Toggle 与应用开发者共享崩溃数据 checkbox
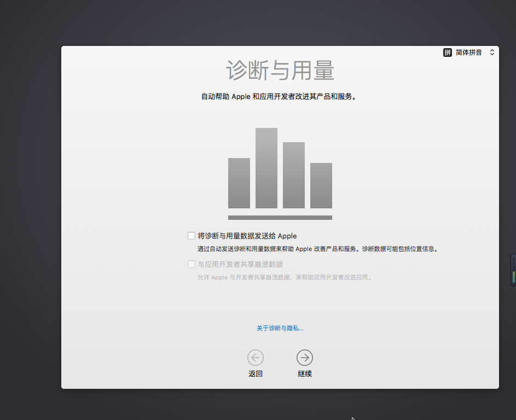The height and width of the screenshot is (420, 516). [x=192, y=264]
